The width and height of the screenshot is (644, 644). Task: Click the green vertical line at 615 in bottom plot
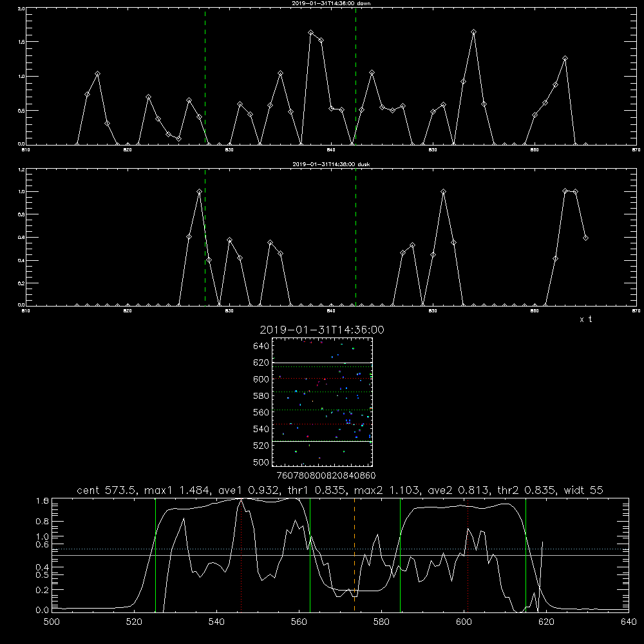526,555
